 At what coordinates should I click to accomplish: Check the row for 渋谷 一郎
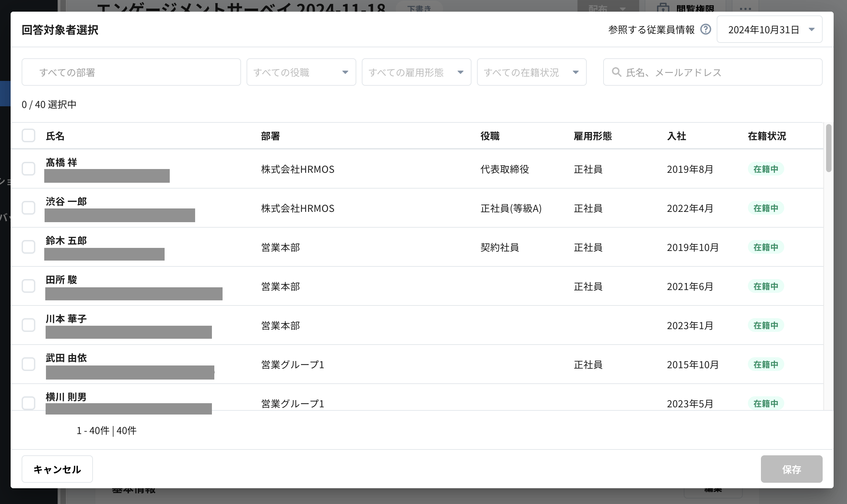(x=29, y=208)
